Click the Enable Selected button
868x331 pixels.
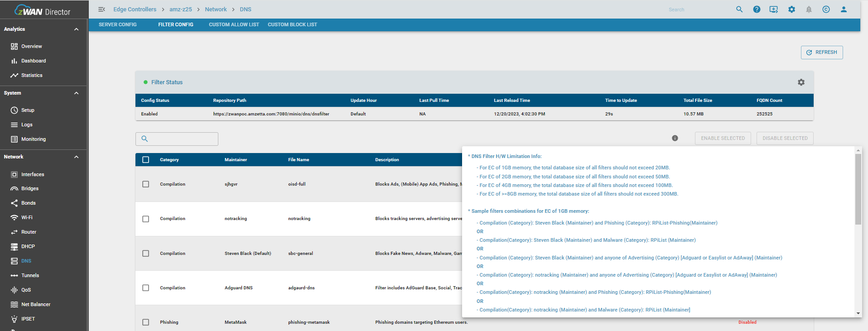[723, 138]
